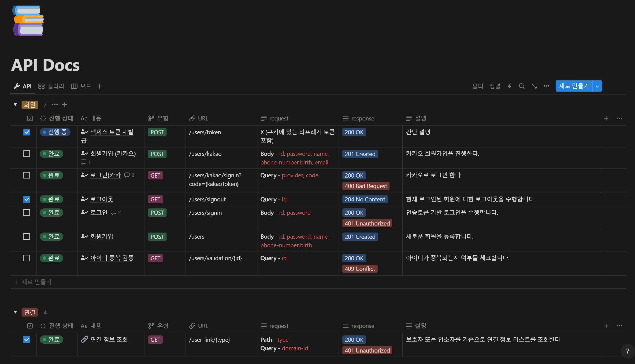Switch to the 갤러리 view tab
The width and height of the screenshot is (635, 364).
(51, 86)
